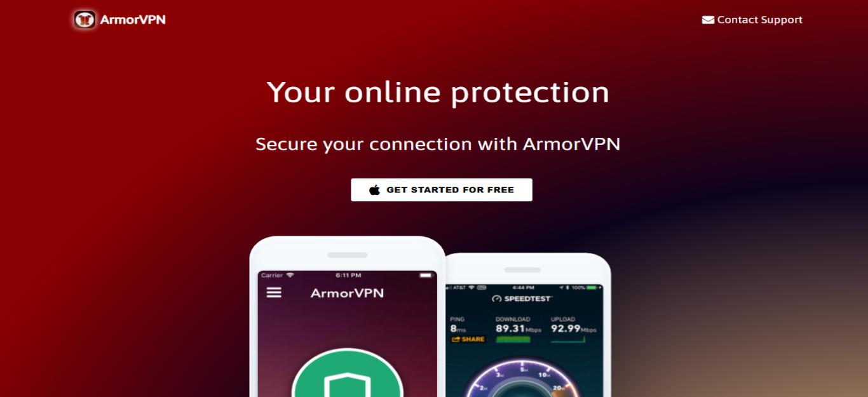
Task: Click the Wi-Fi icon next to Carrier
Action: (x=290, y=275)
